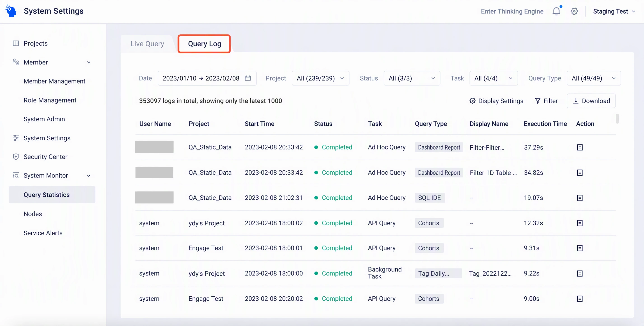View log details for Tag Daily row
Screen dimensions: 644x326
point(580,273)
